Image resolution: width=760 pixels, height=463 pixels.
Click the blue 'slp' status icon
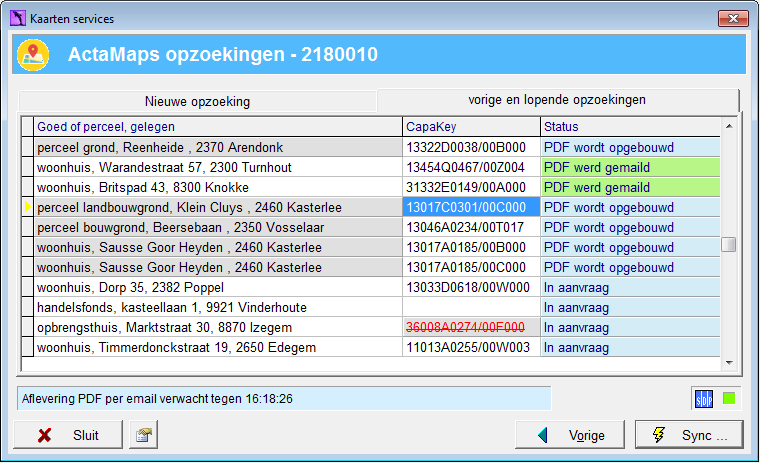704,399
